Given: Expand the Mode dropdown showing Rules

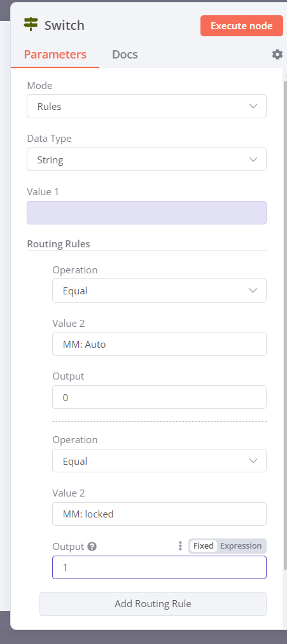Looking at the screenshot, I should coord(146,106).
